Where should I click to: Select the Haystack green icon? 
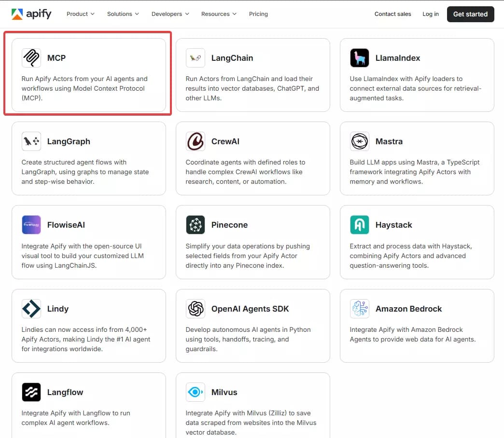pos(359,225)
